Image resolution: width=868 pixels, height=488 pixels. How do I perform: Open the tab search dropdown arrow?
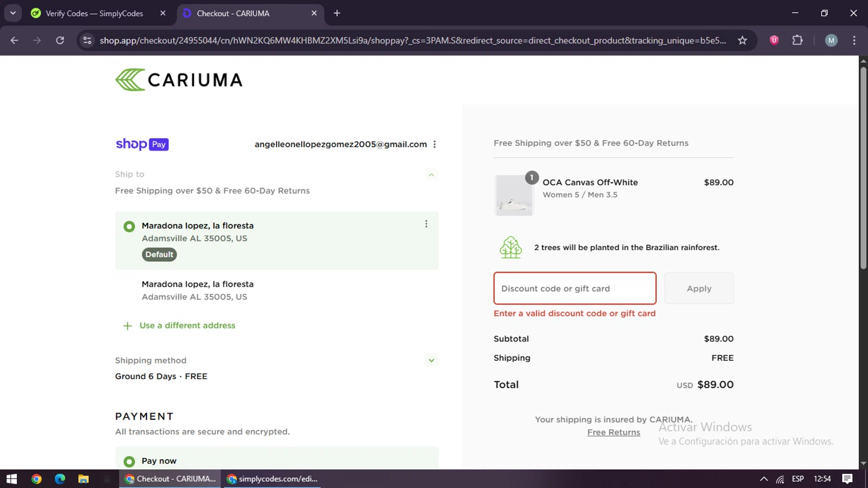(x=13, y=13)
